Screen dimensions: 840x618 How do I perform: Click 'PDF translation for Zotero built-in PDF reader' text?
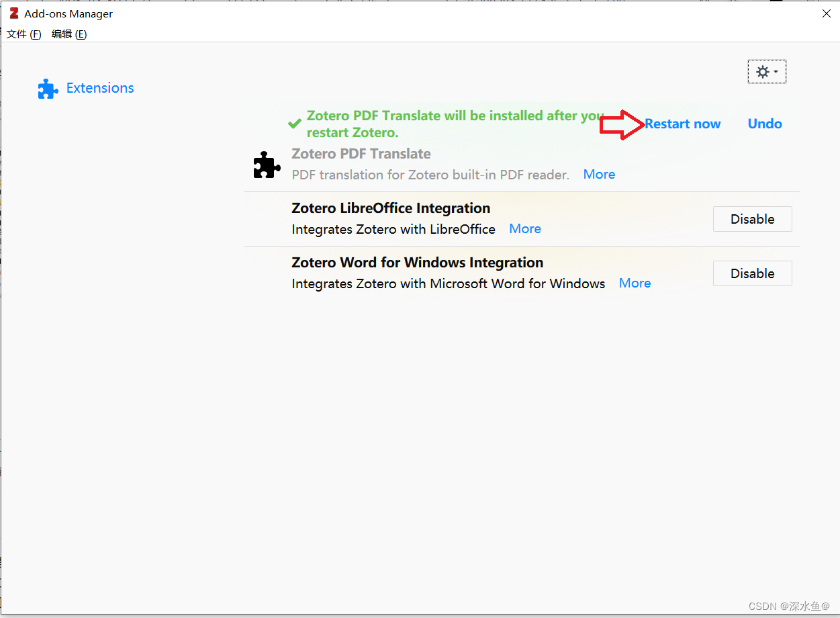[x=430, y=175]
